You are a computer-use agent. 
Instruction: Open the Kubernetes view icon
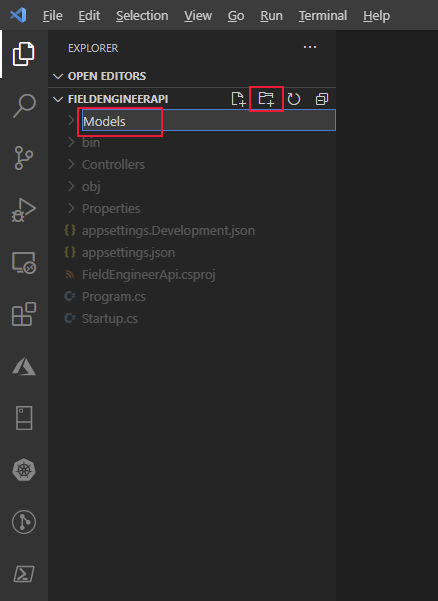click(x=24, y=470)
